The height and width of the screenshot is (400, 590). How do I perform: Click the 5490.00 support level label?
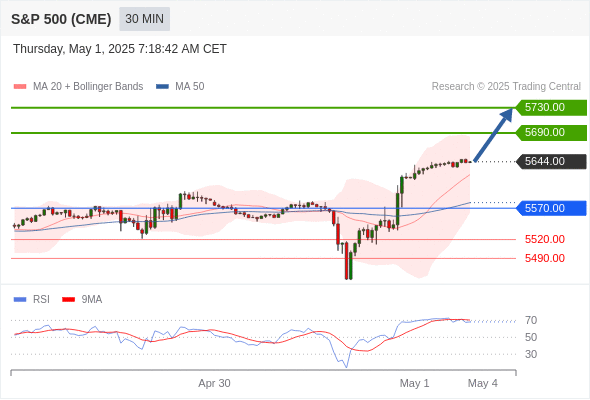point(544,258)
